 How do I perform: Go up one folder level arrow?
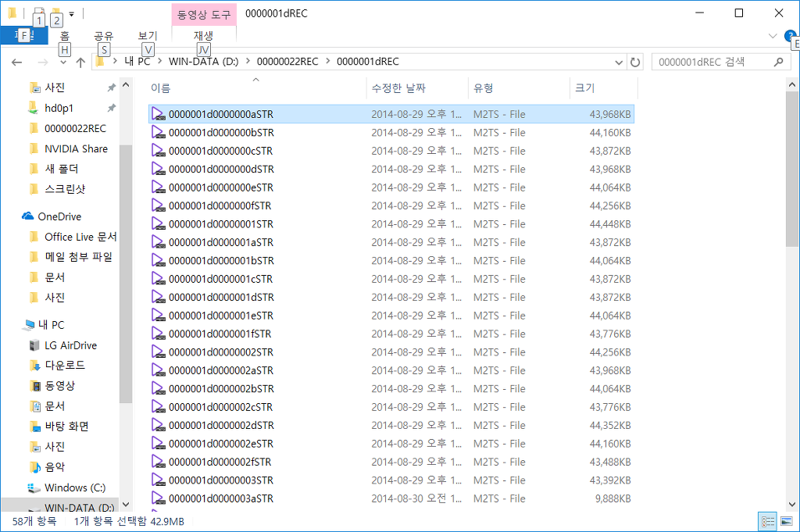coord(80,62)
